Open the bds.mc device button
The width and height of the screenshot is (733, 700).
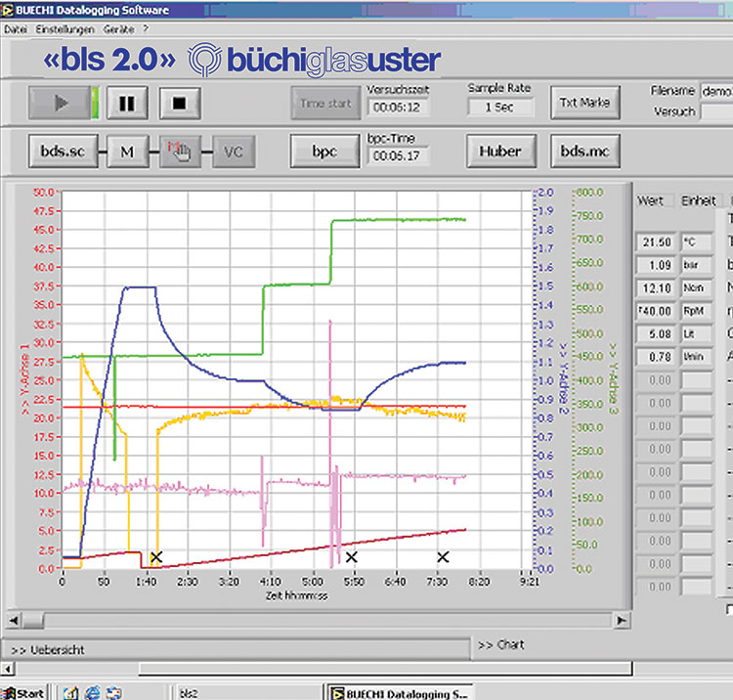click(584, 151)
